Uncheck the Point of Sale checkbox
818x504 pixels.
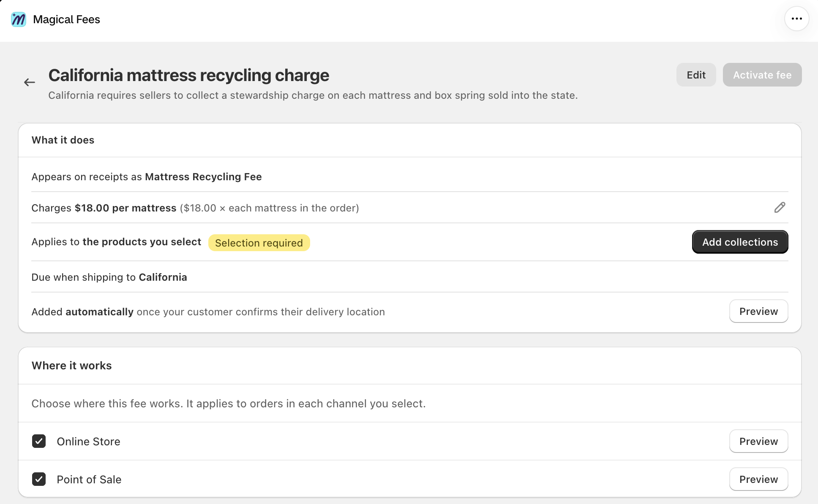(x=39, y=479)
